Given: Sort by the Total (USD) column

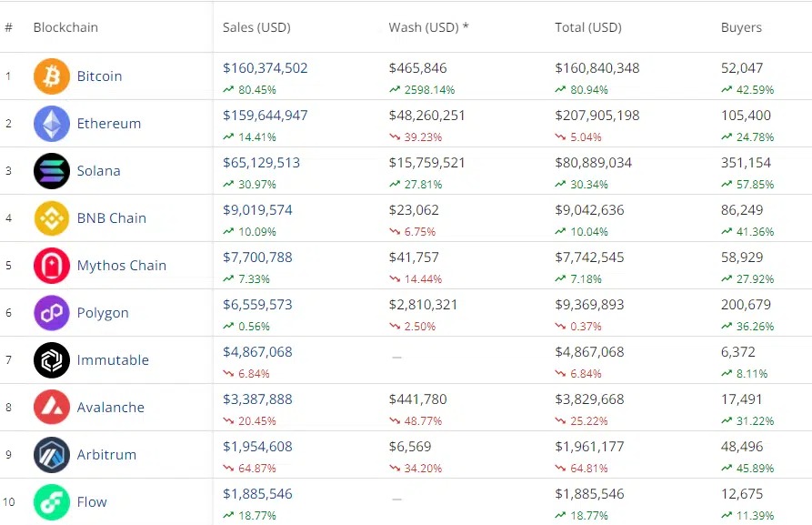Looking at the screenshot, I should [x=587, y=27].
